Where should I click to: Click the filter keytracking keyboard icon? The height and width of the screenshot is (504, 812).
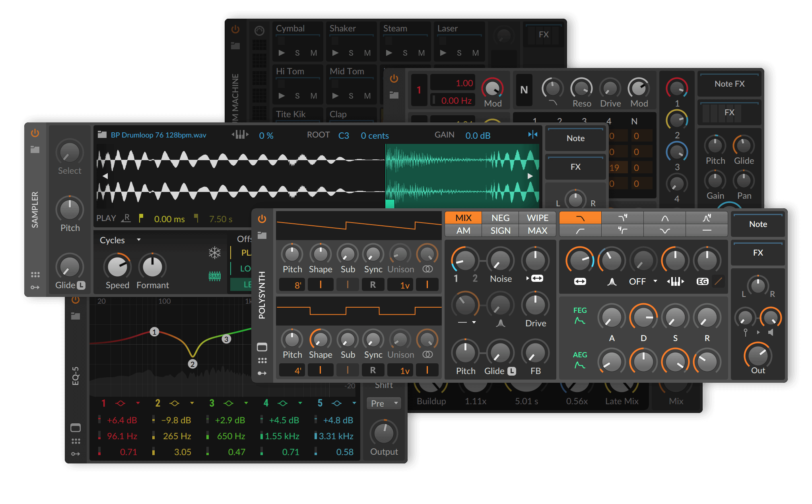pyautogui.click(x=675, y=281)
